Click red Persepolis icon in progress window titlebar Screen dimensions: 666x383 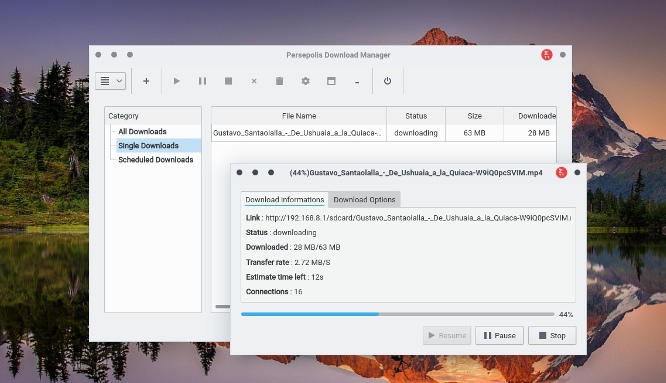[561, 172]
